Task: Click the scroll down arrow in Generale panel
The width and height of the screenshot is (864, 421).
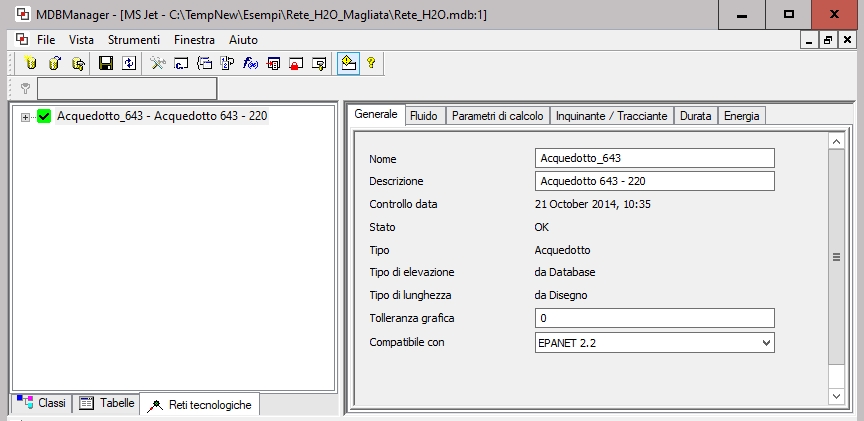Action: pos(837,396)
